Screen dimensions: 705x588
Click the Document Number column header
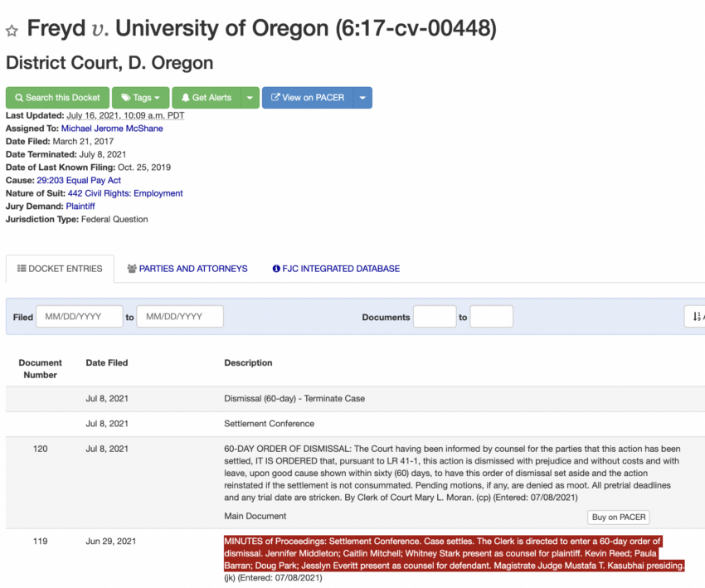pyautogui.click(x=40, y=368)
